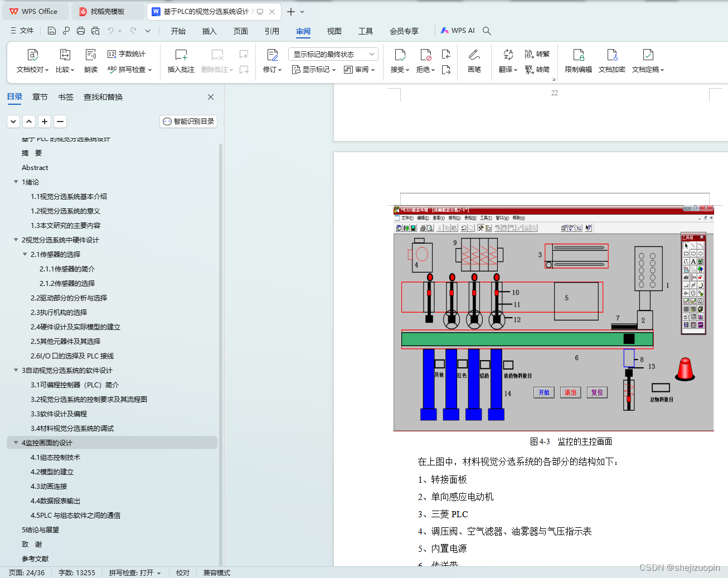Convert text with 转繁

point(537,54)
